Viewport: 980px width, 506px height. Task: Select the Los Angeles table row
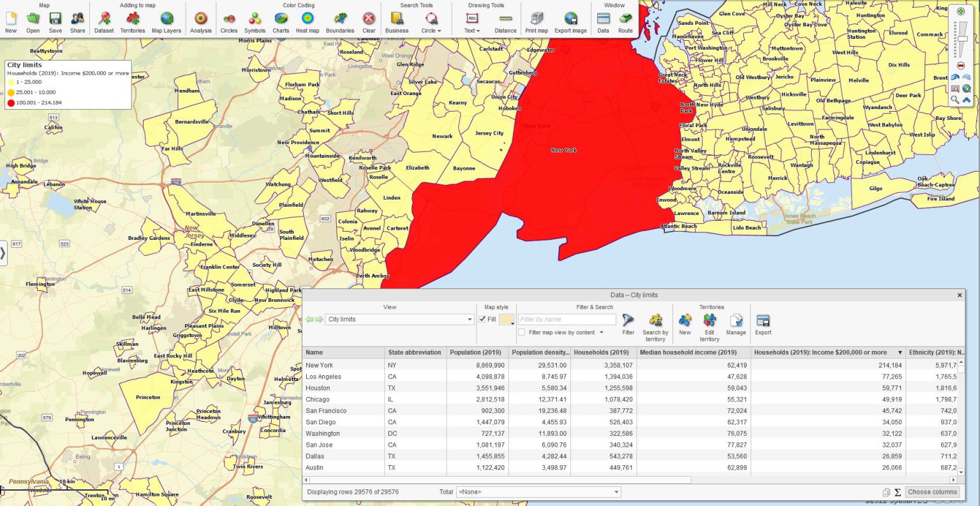coord(630,376)
